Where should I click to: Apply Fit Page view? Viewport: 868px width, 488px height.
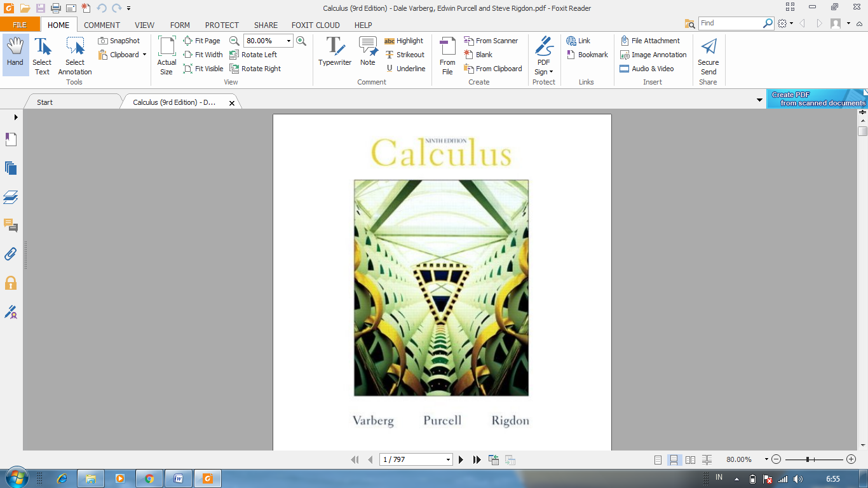pyautogui.click(x=201, y=41)
